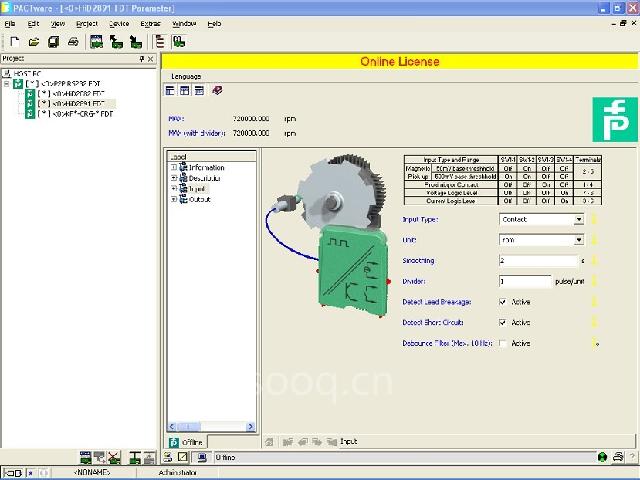Click the Divider value input field
This screenshot has height=480, width=640.
pos(524,281)
